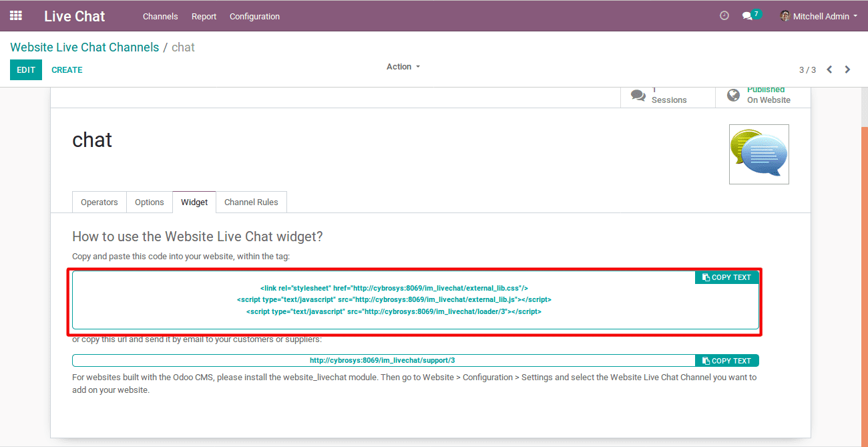Click the external_lib.js script line
Screen dimensions: 868x447
coord(394,300)
